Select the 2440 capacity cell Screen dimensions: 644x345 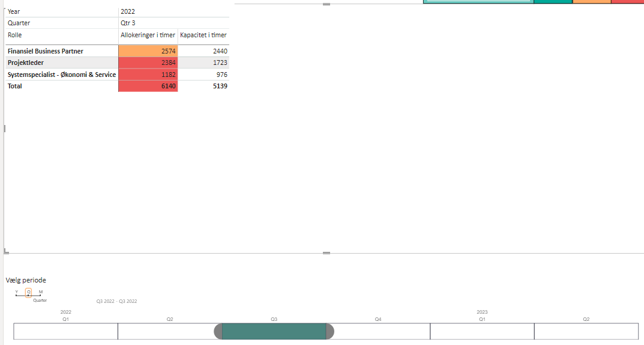203,51
